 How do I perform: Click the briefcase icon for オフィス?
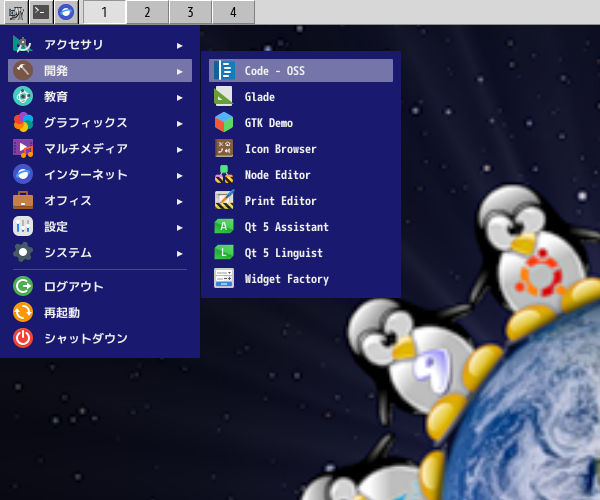[x=23, y=200]
